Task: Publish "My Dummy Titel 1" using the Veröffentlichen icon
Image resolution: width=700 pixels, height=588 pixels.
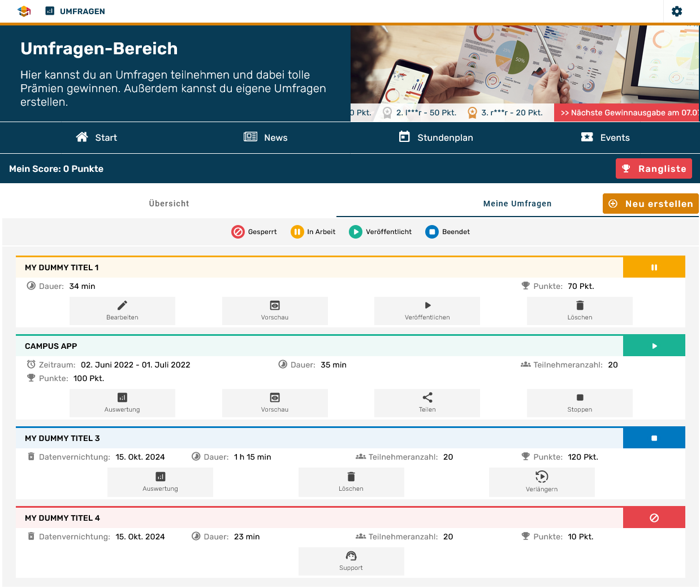Action: click(x=427, y=310)
